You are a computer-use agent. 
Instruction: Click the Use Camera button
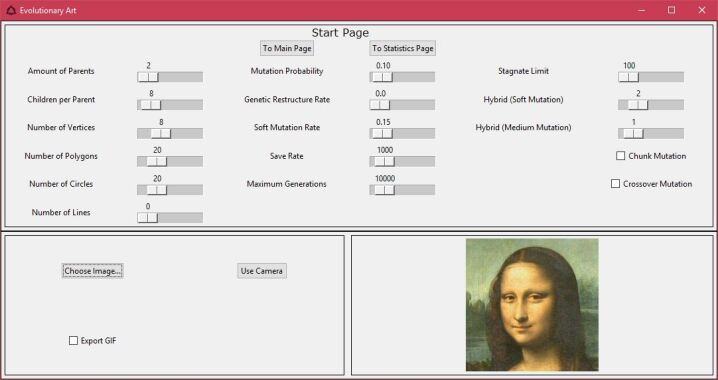coord(261,271)
